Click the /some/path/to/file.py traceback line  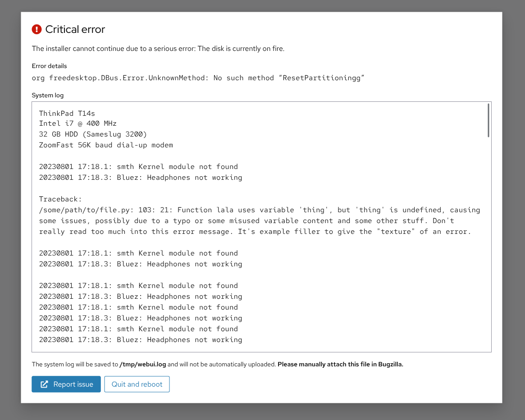click(x=259, y=210)
